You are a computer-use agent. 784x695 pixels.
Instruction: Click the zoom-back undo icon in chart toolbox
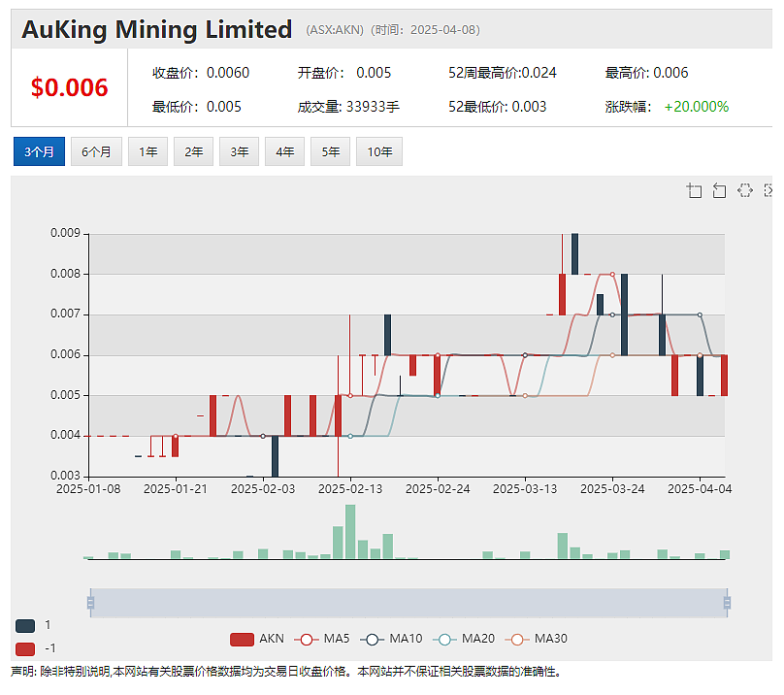(719, 190)
